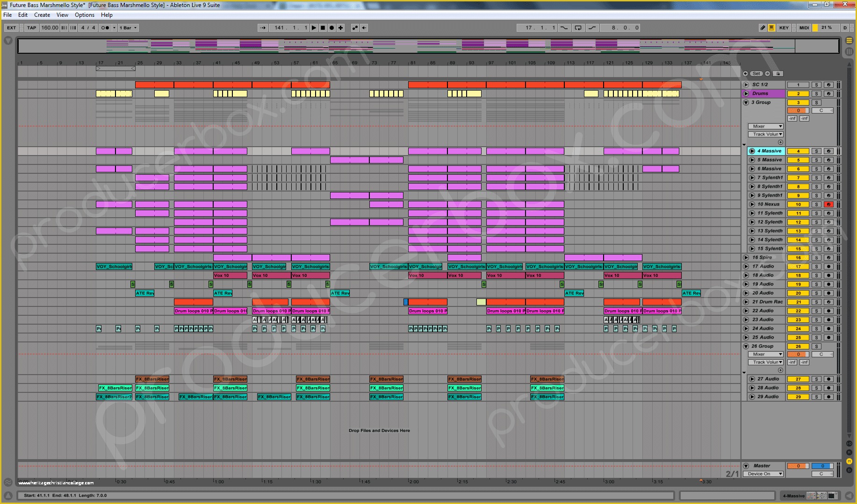Viewport: 857px width, 504px height.
Task: Open the Create menu
Action: point(42,15)
